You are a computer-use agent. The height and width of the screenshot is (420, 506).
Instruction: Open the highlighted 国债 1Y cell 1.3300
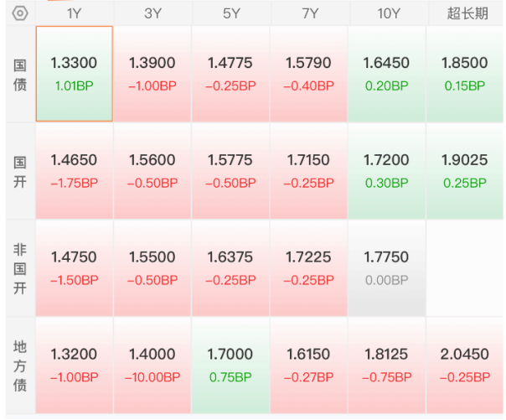point(75,74)
